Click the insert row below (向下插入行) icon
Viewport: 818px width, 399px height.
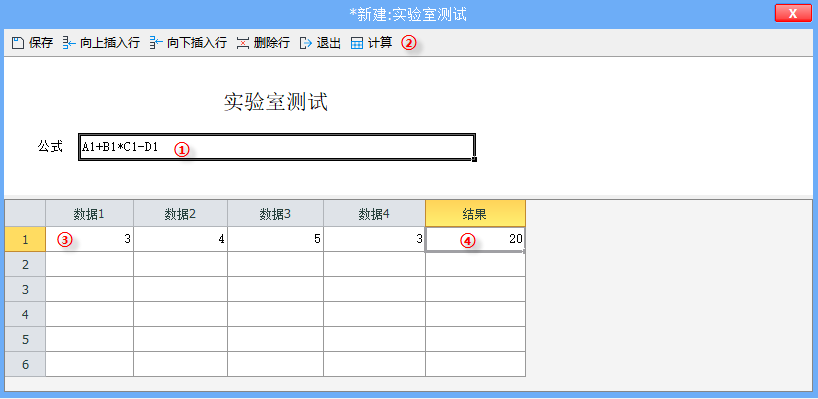click(x=155, y=43)
